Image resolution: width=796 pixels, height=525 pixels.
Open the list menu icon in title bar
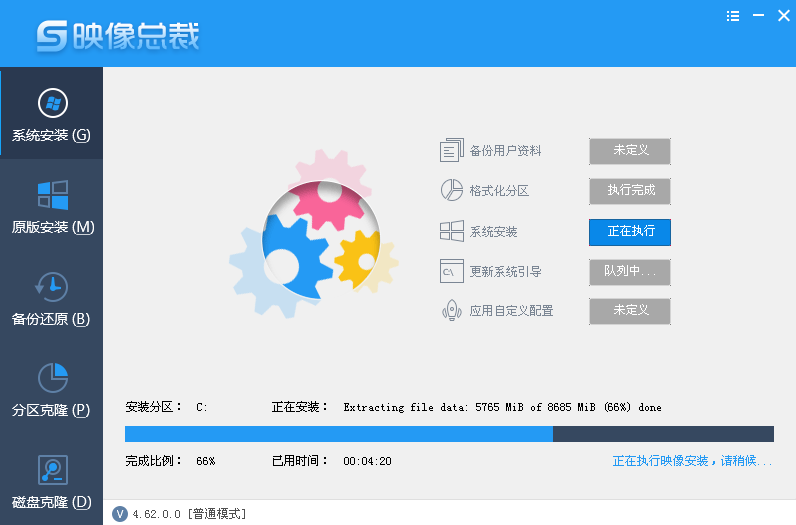pos(733,16)
